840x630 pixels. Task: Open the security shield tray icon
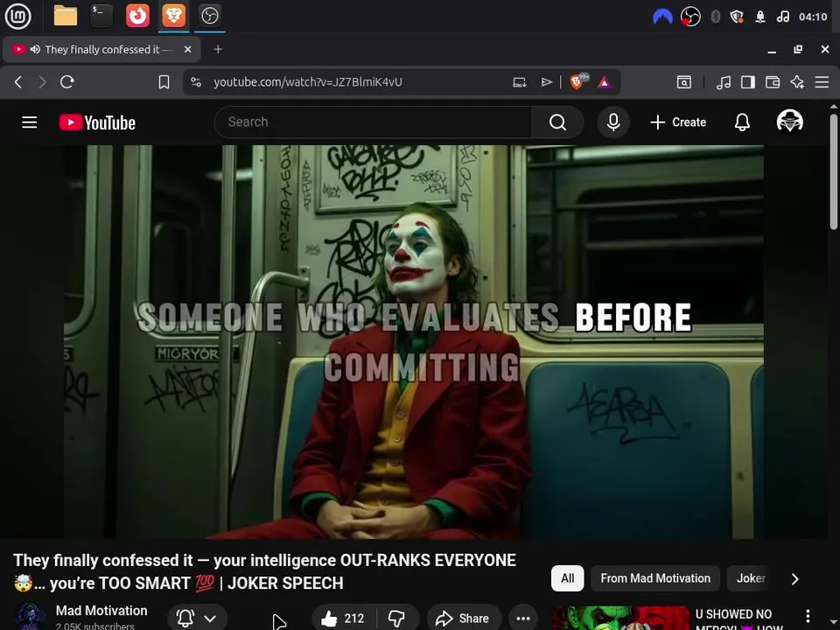pyautogui.click(x=737, y=17)
